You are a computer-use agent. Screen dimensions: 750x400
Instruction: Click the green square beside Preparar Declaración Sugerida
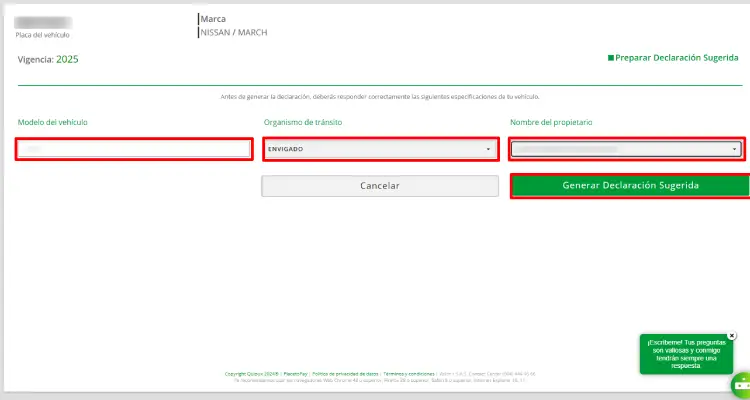611,59
